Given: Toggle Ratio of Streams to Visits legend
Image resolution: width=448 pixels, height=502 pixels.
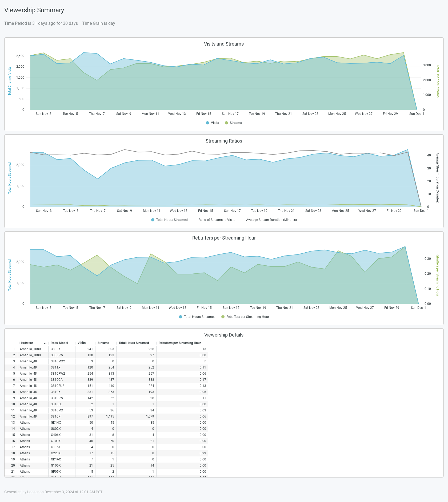Looking at the screenshot, I should coord(214,220).
